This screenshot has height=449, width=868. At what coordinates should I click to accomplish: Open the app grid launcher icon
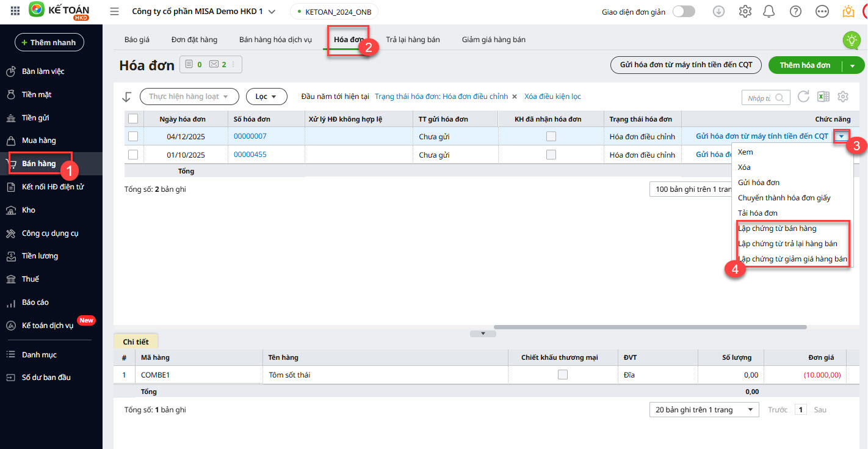[x=15, y=12]
